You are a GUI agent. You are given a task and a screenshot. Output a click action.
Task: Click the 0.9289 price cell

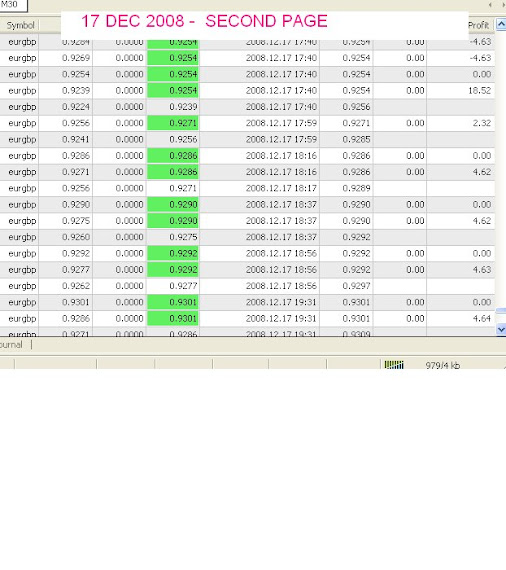(x=356, y=188)
